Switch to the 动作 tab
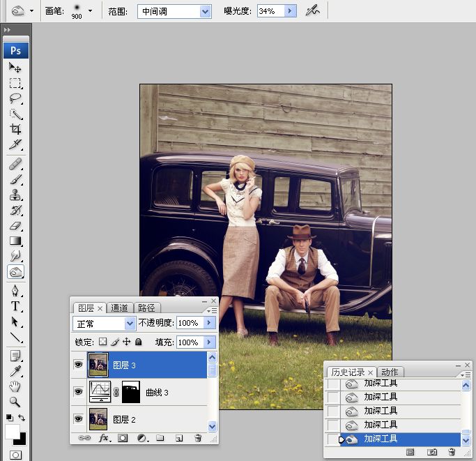 (x=390, y=372)
